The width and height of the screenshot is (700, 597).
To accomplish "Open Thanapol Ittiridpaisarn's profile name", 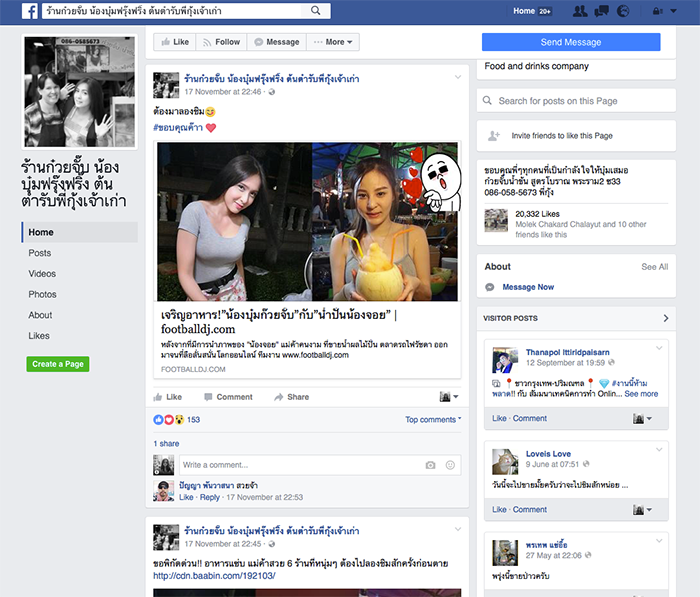I will [x=567, y=352].
